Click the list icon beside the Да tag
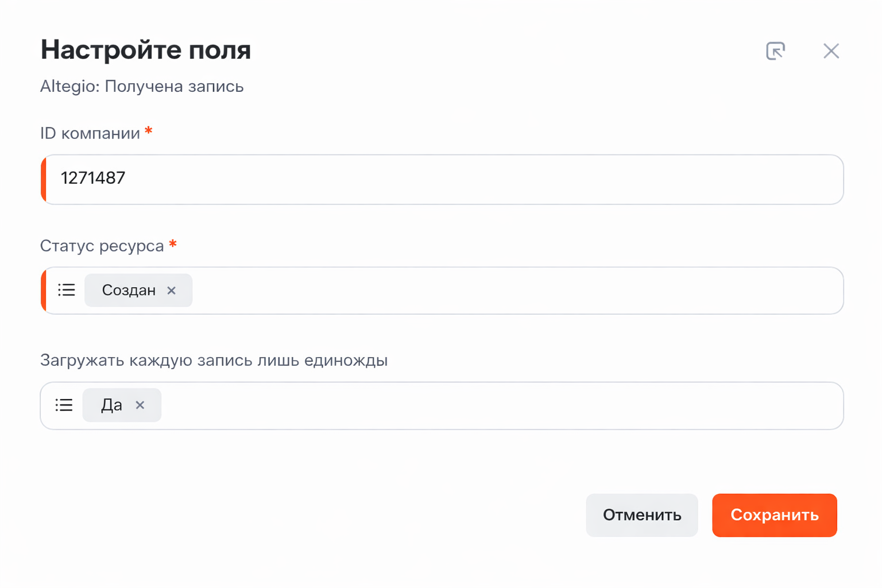Image resolution: width=882 pixels, height=588 pixels. point(64,405)
